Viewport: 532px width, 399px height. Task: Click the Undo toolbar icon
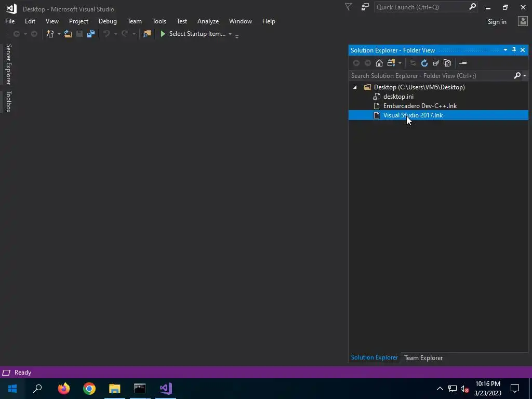pyautogui.click(x=107, y=34)
